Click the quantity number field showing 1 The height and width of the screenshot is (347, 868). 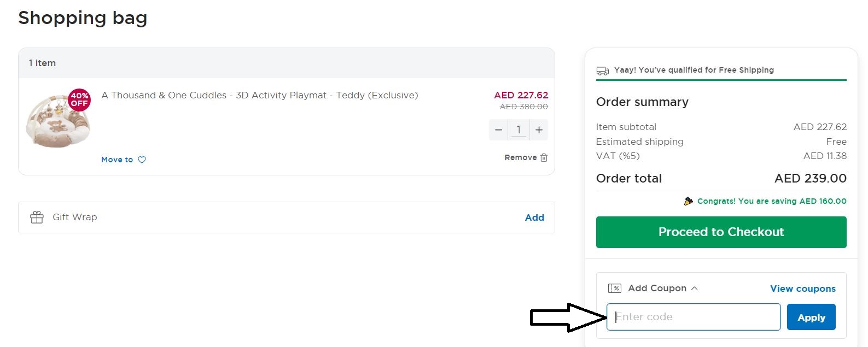[x=519, y=130]
